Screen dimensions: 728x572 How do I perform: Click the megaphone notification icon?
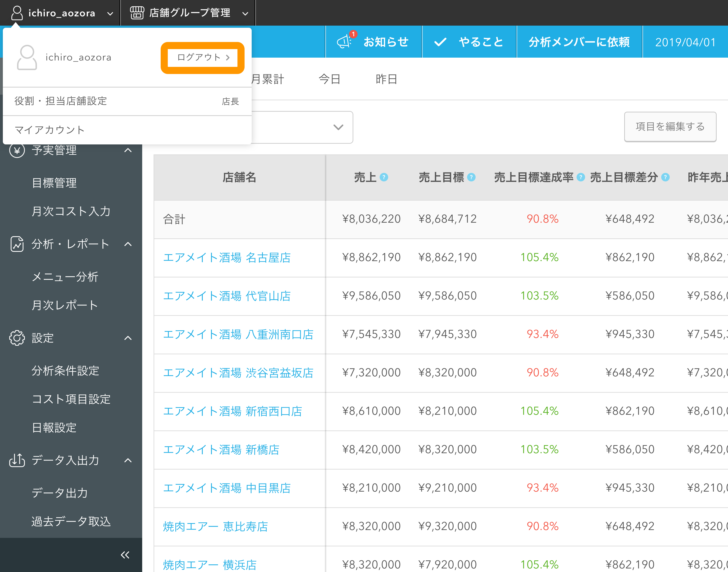point(344,42)
